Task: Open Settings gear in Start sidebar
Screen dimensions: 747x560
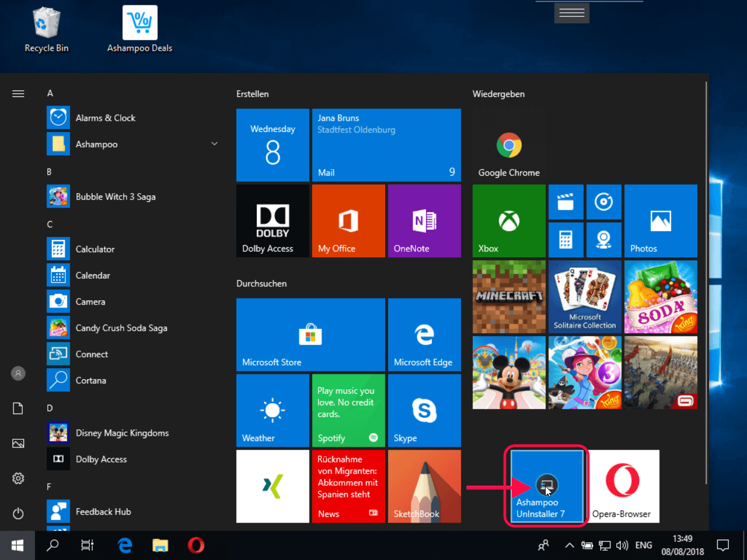Action: pyautogui.click(x=18, y=478)
